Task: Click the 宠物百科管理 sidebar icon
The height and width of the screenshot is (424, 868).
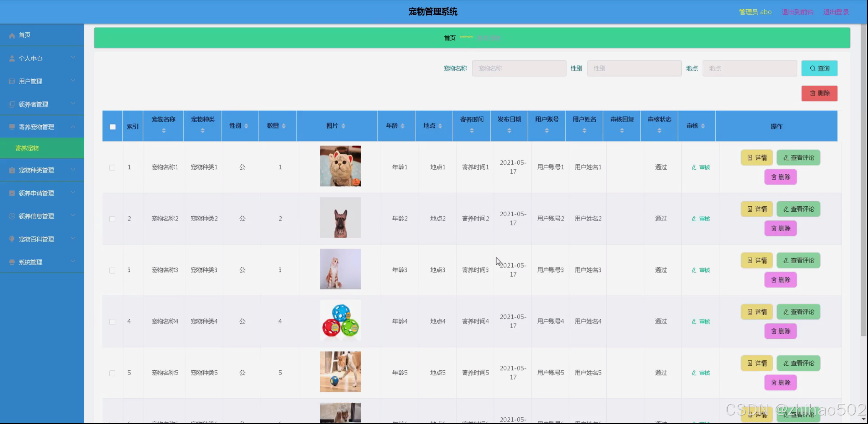Action: (x=12, y=239)
